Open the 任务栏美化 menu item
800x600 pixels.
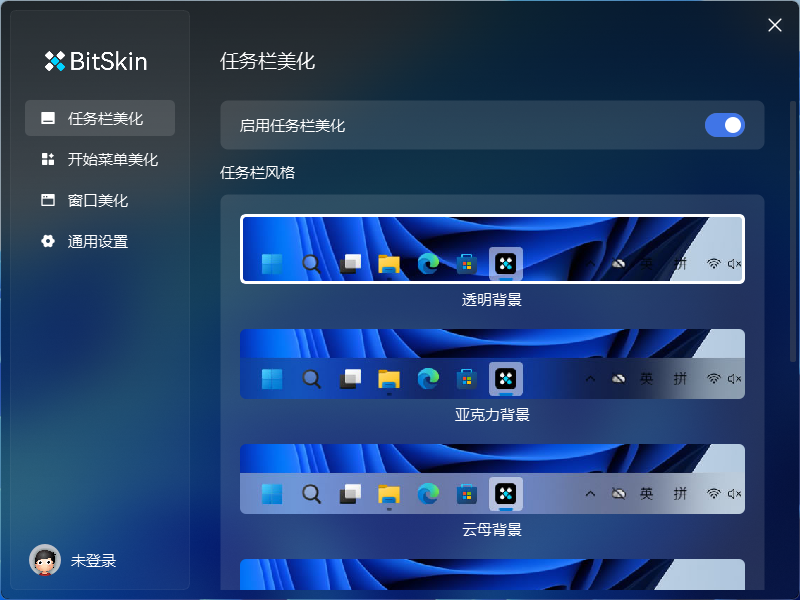point(100,118)
